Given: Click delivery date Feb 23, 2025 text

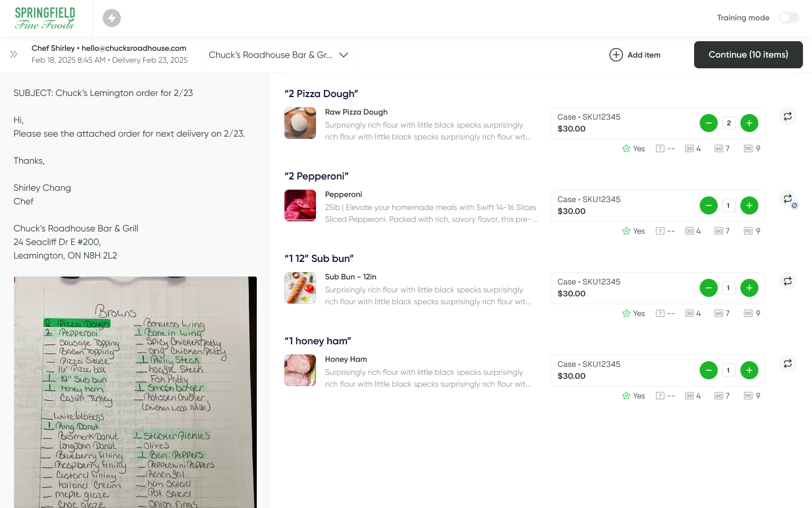Looking at the screenshot, I should point(150,60).
